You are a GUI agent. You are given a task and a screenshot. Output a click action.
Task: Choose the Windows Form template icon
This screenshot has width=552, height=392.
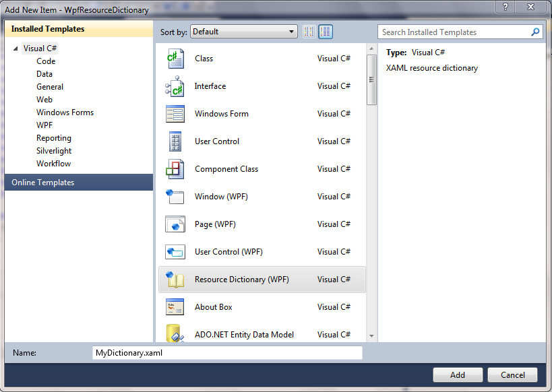[x=175, y=114]
